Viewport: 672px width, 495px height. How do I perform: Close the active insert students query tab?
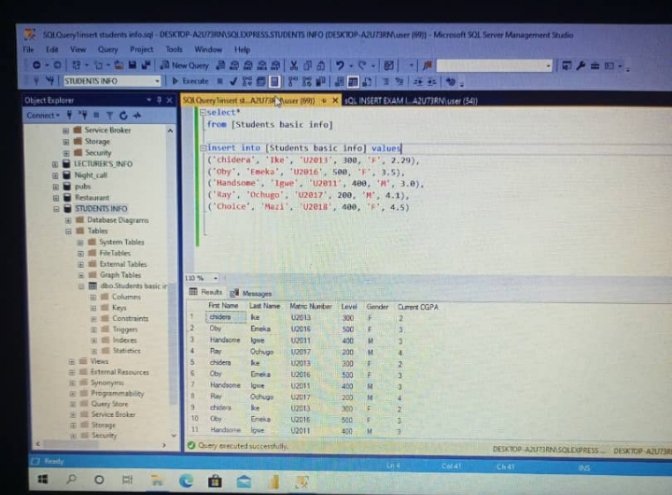(x=335, y=101)
